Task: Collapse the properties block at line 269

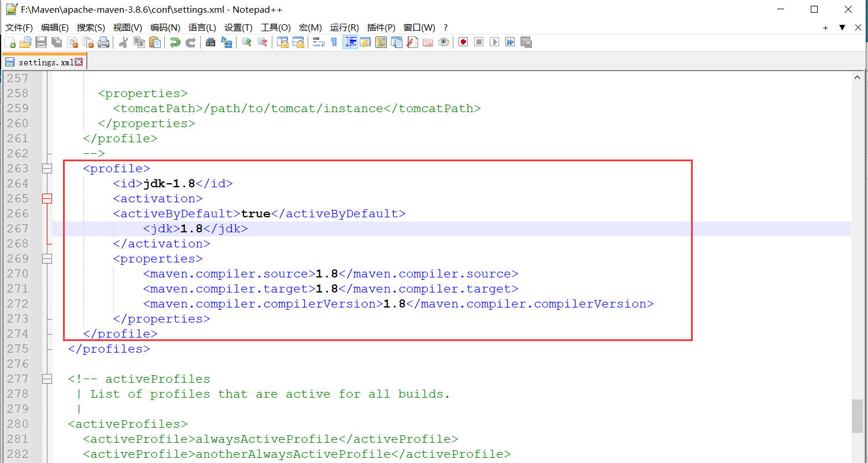Action: pos(47,259)
